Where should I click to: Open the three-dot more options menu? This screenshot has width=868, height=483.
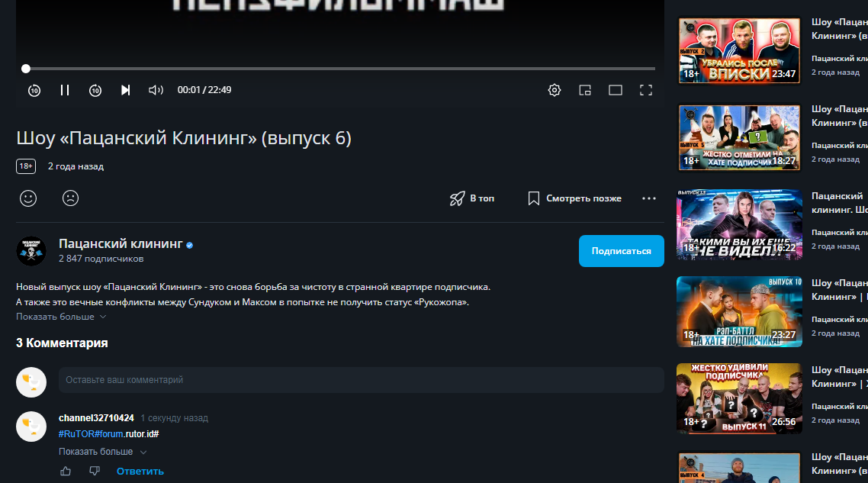pos(649,198)
